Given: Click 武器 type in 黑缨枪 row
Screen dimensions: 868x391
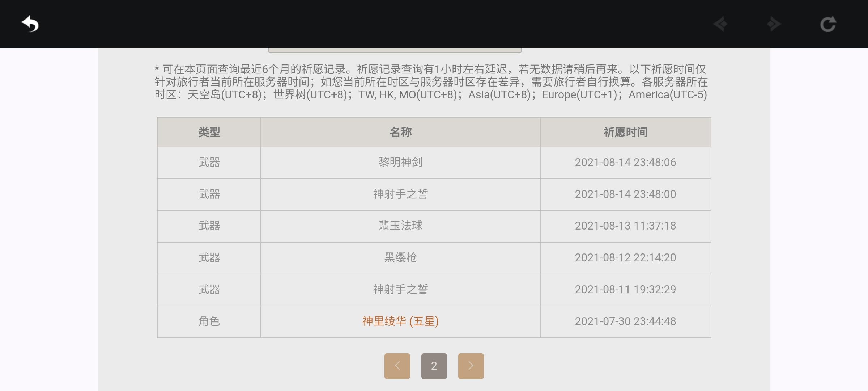Looking at the screenshot, I should [209, 257].
